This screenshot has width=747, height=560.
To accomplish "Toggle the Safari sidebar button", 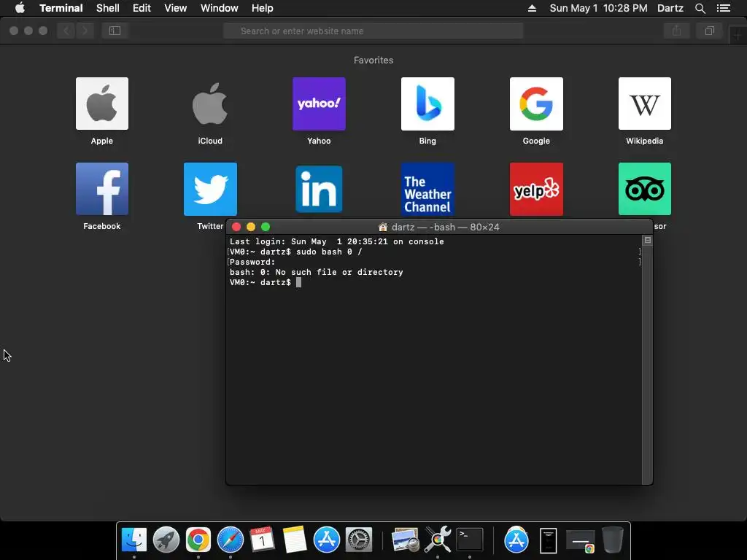I will (x=115, y=31).
